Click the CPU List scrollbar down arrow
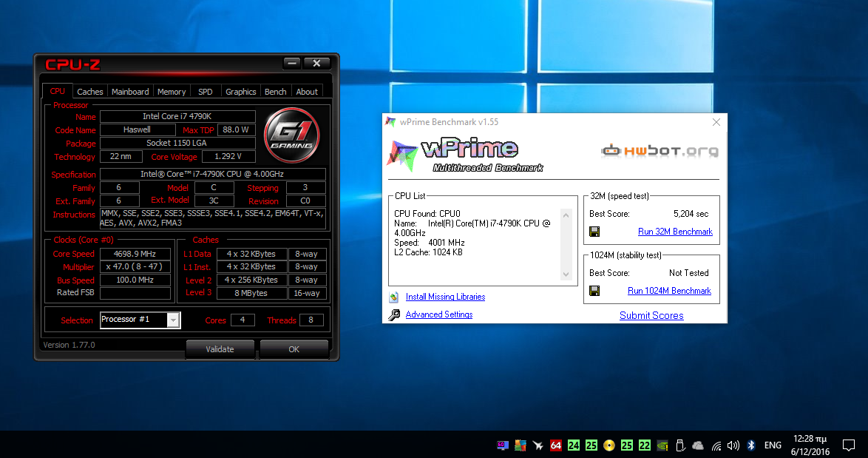868x458 pixels. pos(566,275)
